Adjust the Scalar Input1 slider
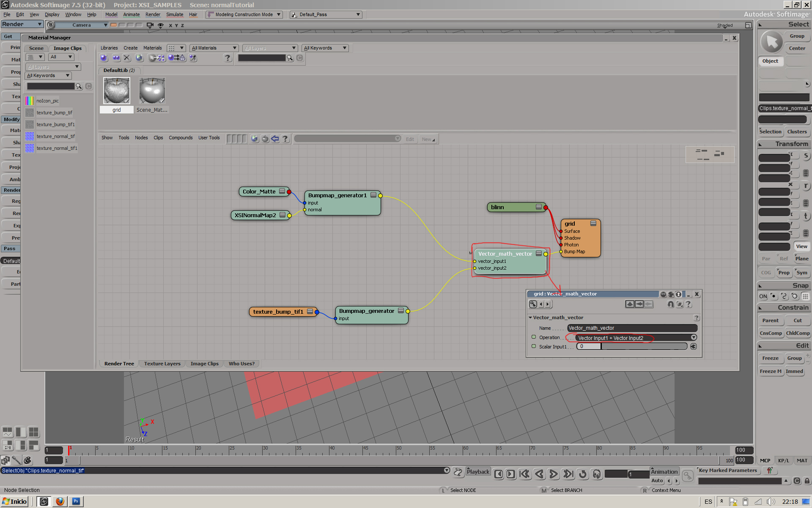The height and width of the screenshot is (508, 812). click(632, 346)
